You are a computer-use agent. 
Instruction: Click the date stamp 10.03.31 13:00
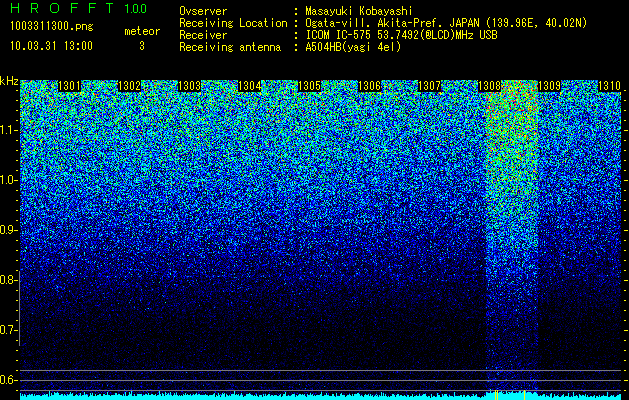pyautogui.click(x=51, y=46)
